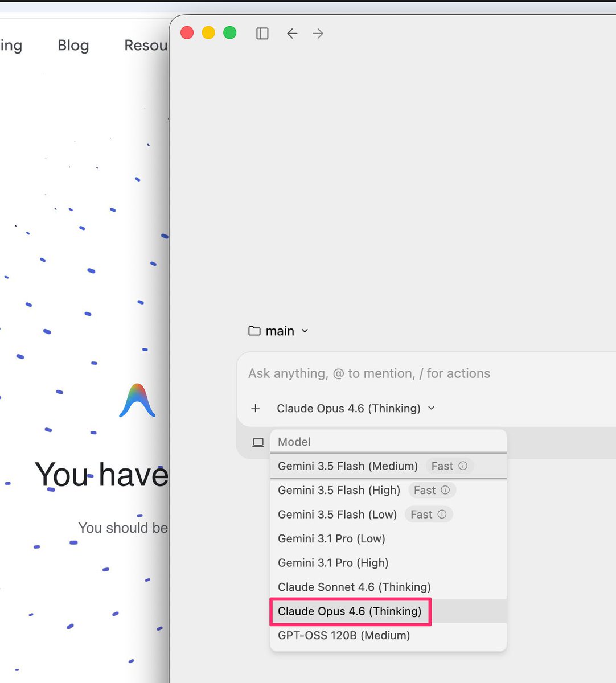Open the Claude Opus 4.6 (Thinking) model selector
Viewport: 616px width, 683px height.
point(356,408)
